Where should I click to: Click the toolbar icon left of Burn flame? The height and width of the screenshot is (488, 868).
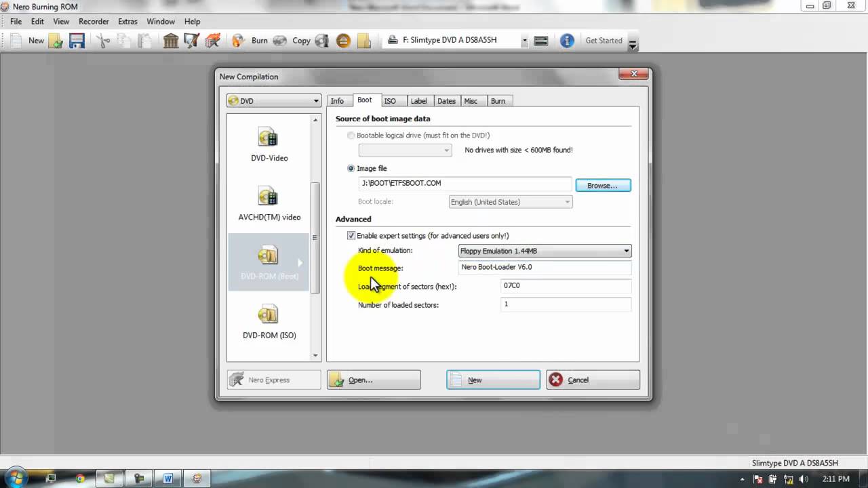[x=213, y=41]
